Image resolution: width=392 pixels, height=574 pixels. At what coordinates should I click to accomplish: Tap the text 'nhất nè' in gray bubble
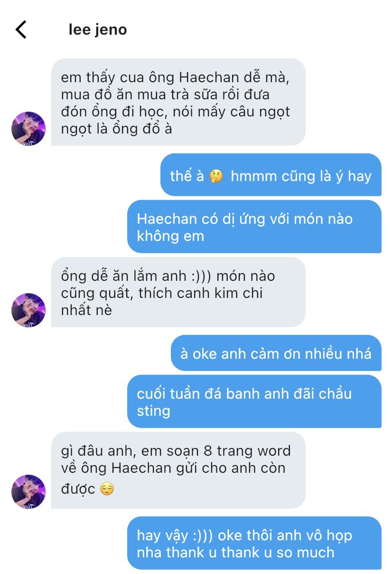tap(86, 310)
